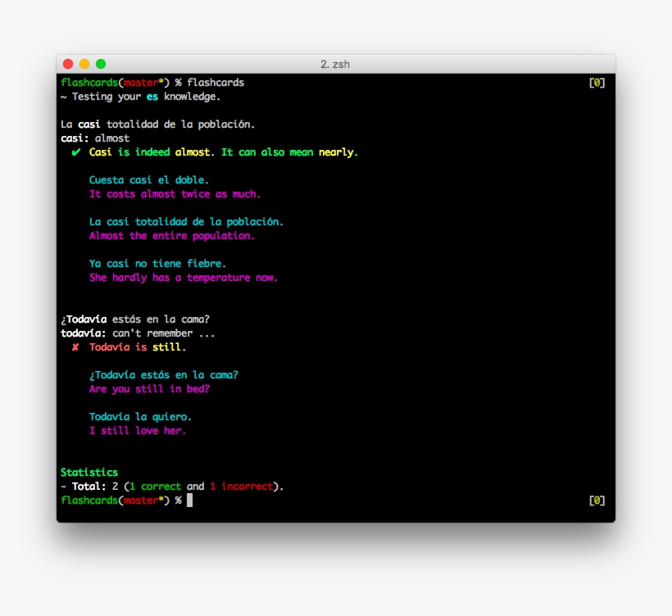Viewport: 672px width, 616px height.
Task: Select the highlighted 'es' language code
Action: coord(152,97)
